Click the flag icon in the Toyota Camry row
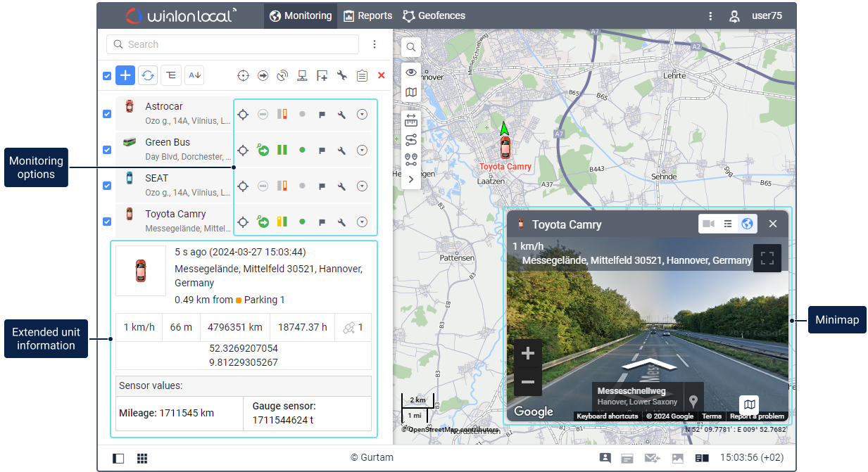The width and height of the screenshot is (868, 472). [322, 222]
